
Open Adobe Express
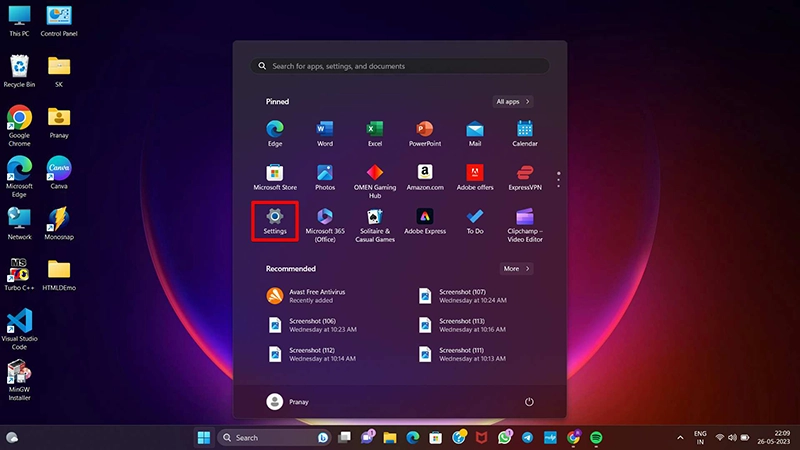tap(424, 221)
